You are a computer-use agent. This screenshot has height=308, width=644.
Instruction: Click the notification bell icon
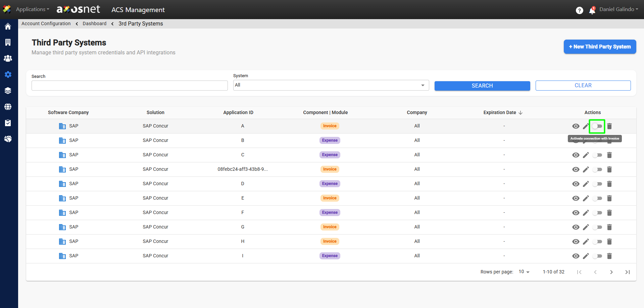coord(592,10)
